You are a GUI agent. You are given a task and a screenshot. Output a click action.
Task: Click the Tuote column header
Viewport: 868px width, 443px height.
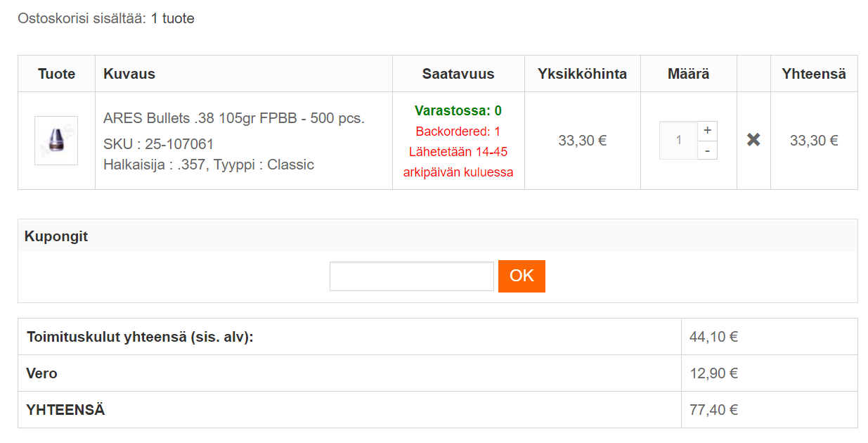(x=56, y=74)
